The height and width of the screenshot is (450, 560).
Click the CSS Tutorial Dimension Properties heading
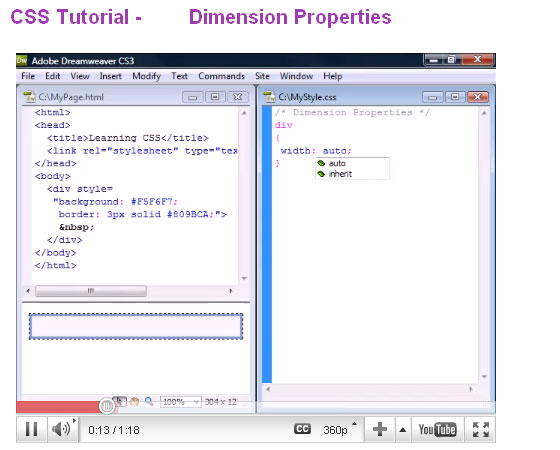point(201,17)
